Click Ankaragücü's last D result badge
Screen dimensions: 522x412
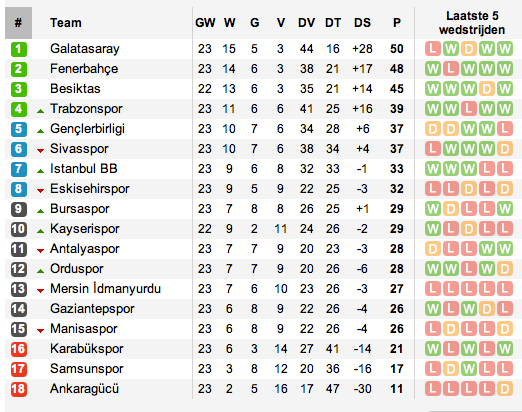(505, 389)
